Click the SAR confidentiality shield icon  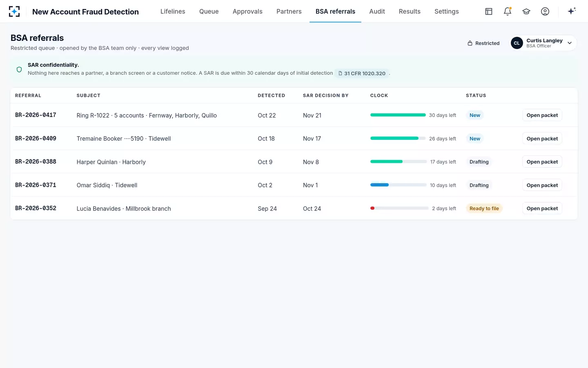[19, 70]
